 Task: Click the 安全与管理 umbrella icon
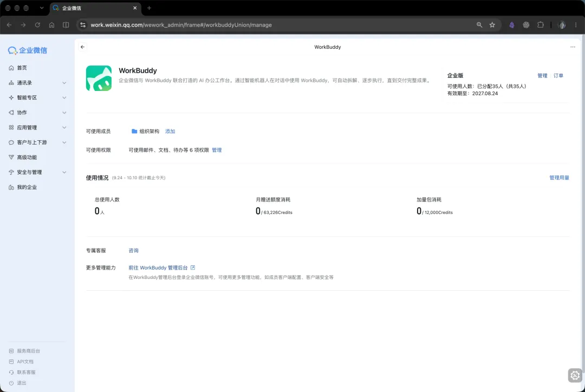11,172
